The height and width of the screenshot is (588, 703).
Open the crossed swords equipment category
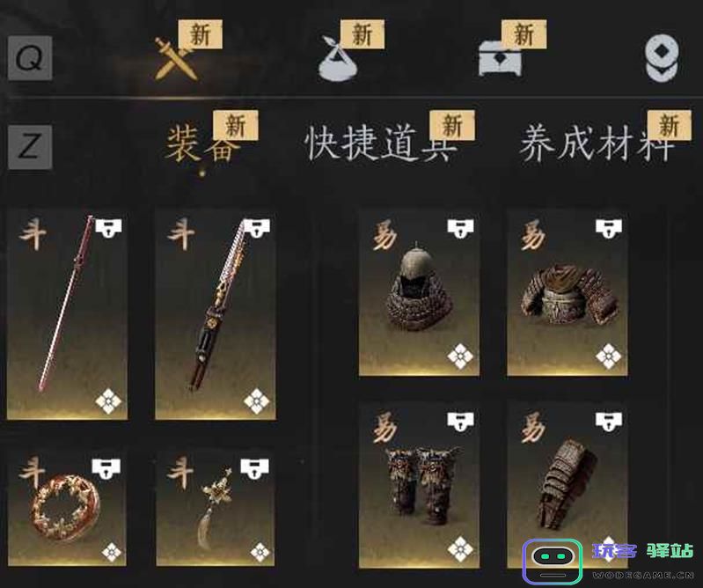[x=176, y=59]
